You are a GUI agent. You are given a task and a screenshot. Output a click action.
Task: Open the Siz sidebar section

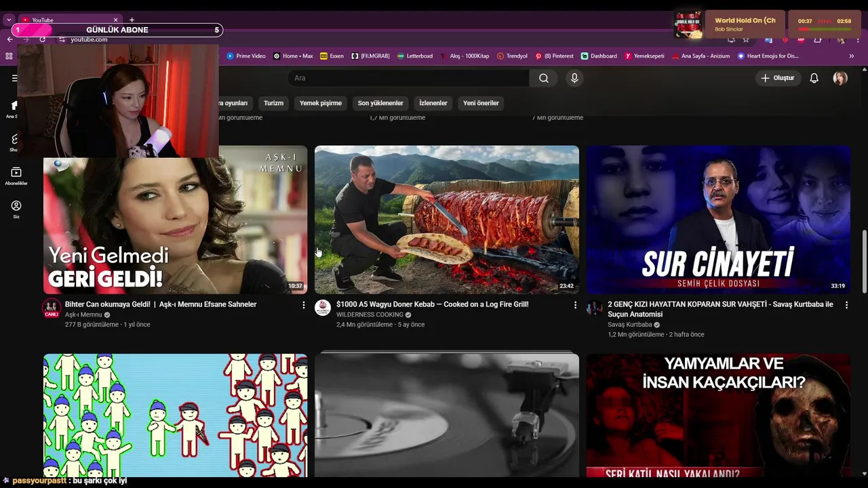16,209
